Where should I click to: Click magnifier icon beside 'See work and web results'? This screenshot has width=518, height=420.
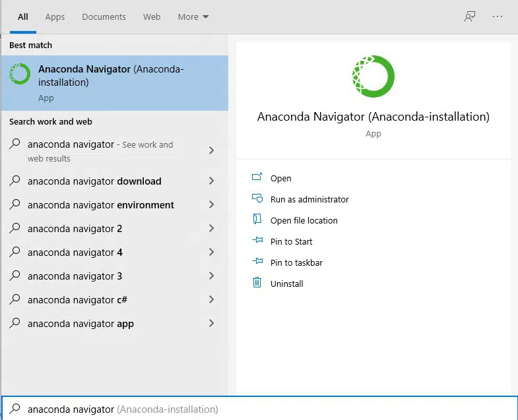[x=15, y=144]
